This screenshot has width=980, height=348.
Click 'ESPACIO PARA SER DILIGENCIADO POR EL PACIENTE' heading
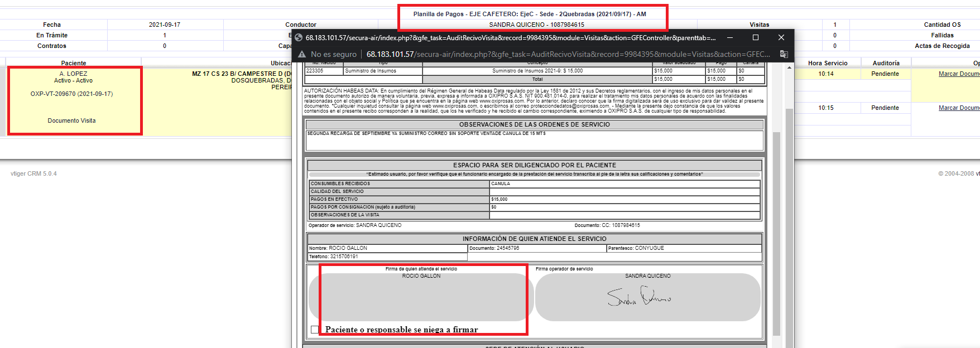pos(535,165)
